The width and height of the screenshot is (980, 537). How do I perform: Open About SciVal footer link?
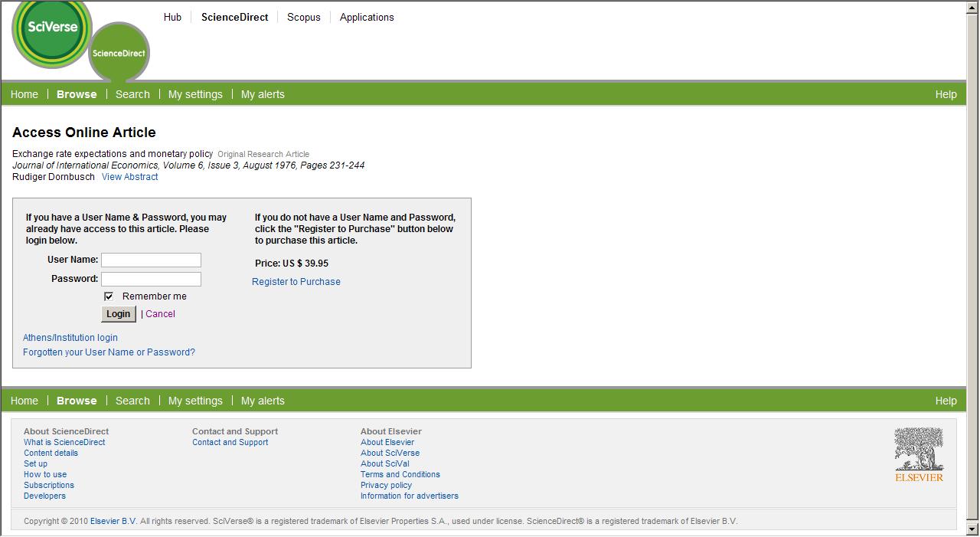[x=385, y=463]
